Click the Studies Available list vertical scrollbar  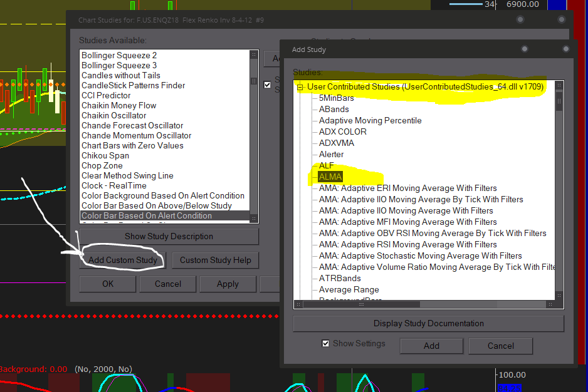pyautogui.click(x=254, y=138)
